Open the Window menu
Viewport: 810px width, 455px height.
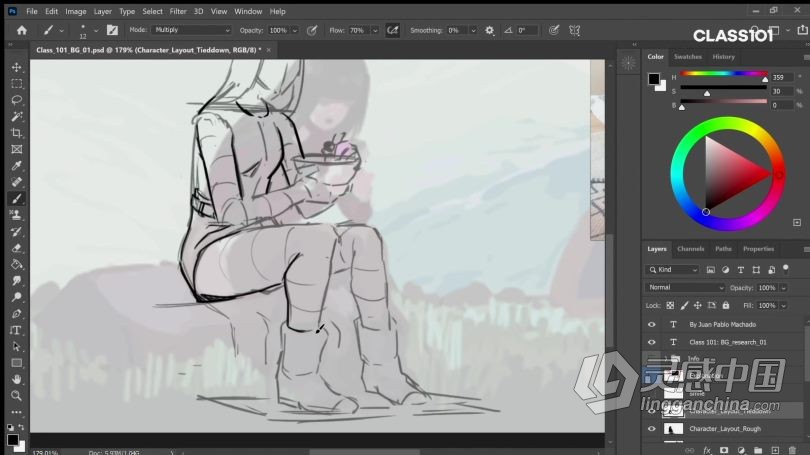click(248, 11)
